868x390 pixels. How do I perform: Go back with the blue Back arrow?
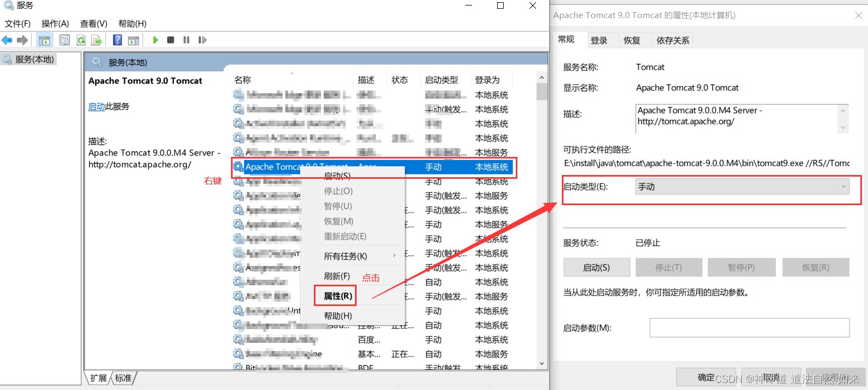7,40
